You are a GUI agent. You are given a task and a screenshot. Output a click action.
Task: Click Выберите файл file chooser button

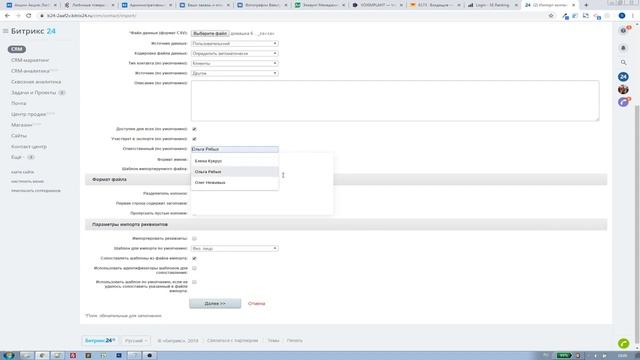(210, 33)
